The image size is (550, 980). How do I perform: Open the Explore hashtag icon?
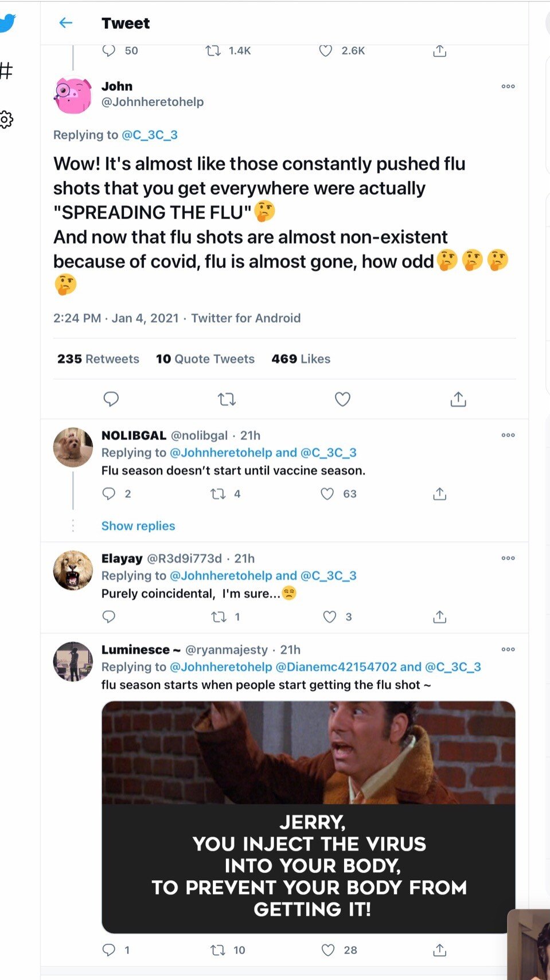coord(6,71)
